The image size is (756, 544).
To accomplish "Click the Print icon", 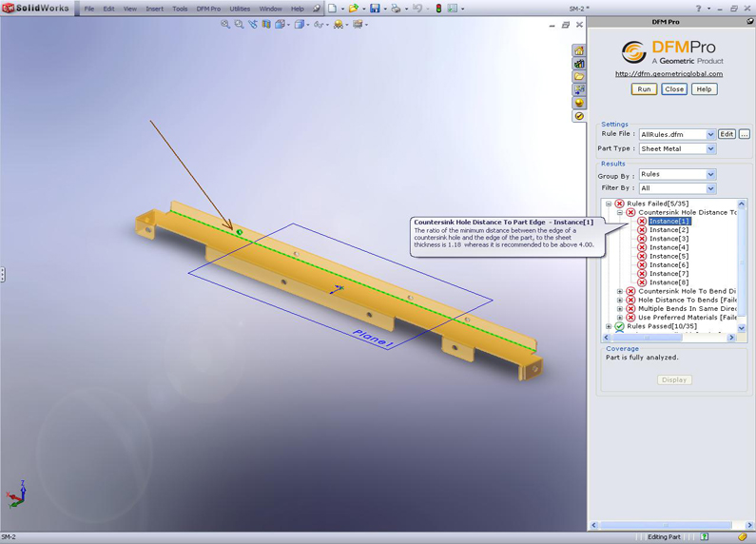I will [x=396, y=9].
